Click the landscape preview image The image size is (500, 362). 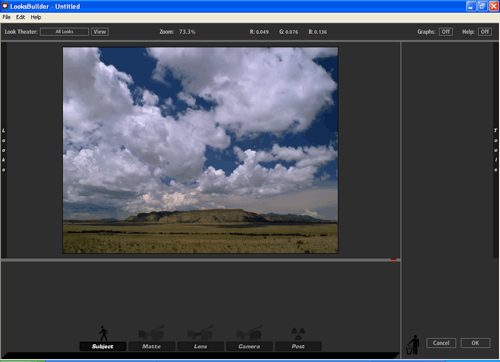point(200,150)
